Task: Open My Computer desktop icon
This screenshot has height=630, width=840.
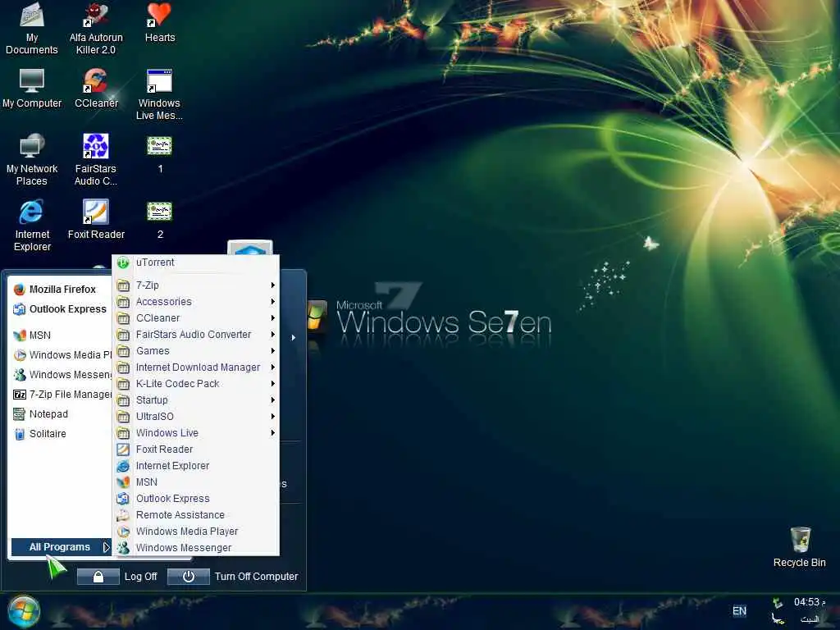Action: coord(32,89)
